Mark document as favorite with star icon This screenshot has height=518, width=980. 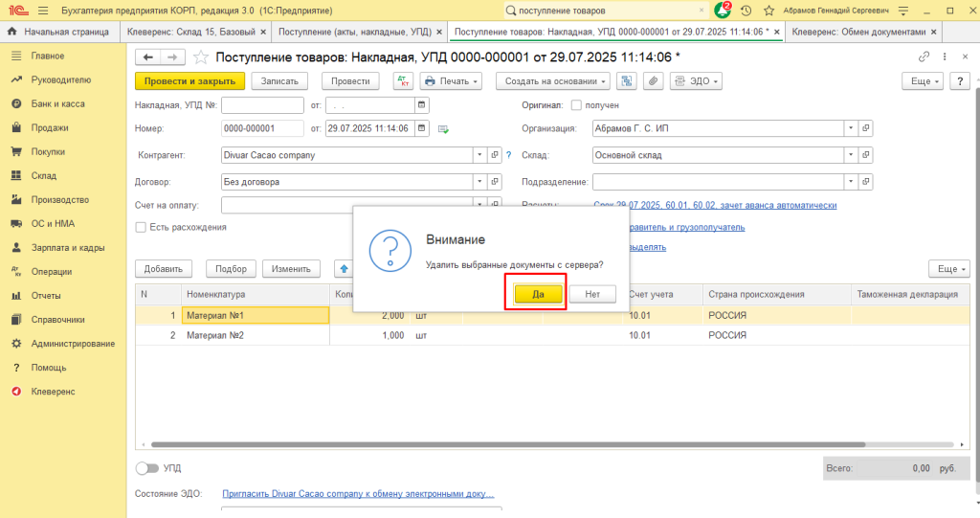(x=201, y=57)
